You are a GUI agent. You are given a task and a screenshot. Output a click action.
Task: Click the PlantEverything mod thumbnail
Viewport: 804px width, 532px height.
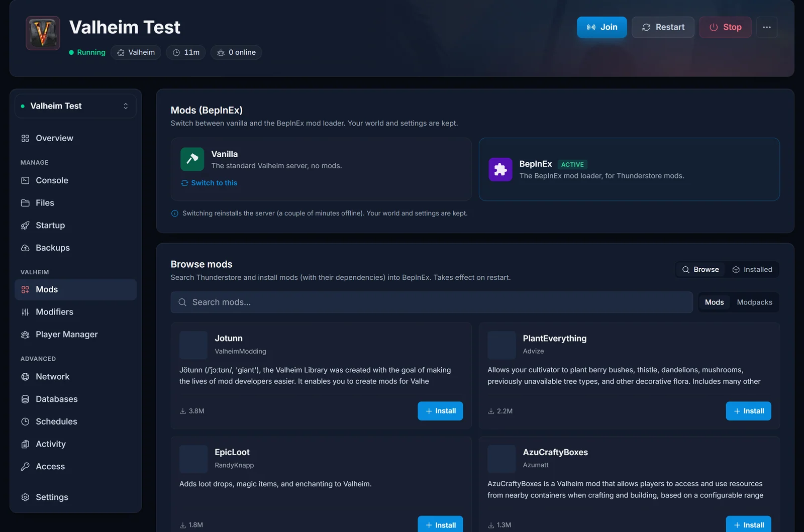pos(501,345)
